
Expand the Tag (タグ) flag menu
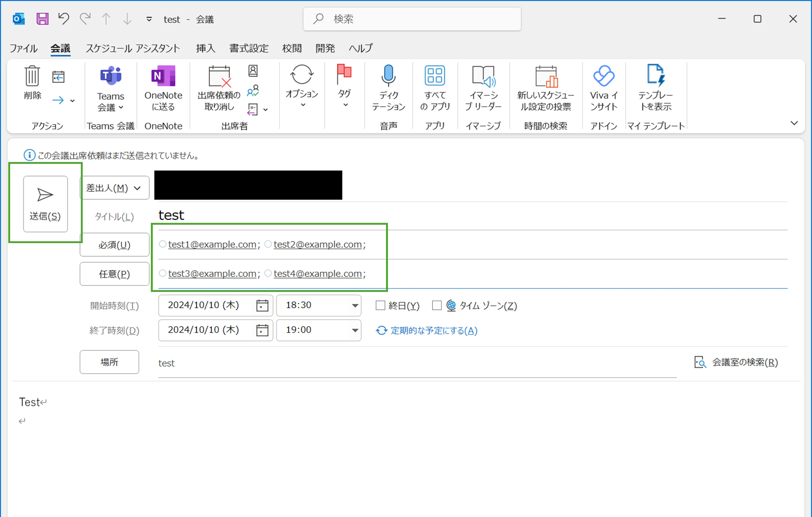pos(345,86)
